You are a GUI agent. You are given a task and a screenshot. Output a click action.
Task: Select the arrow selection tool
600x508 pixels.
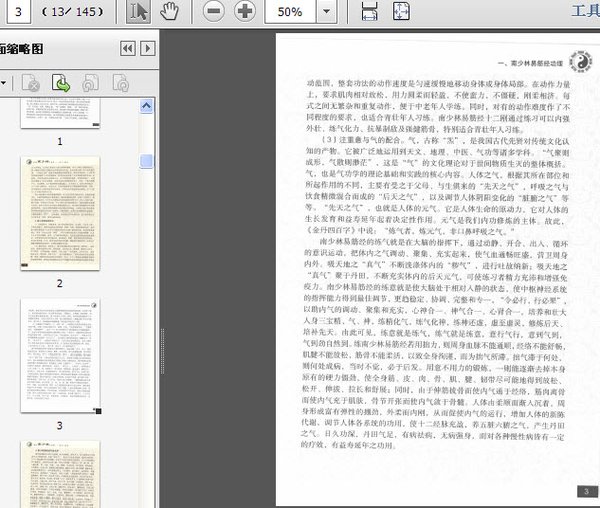pos(140,12)
